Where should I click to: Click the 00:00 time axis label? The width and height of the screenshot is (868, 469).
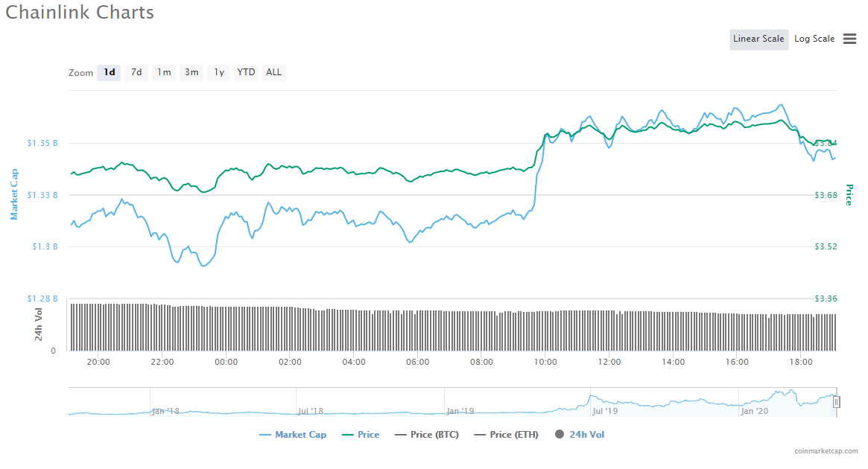[226, 363]
